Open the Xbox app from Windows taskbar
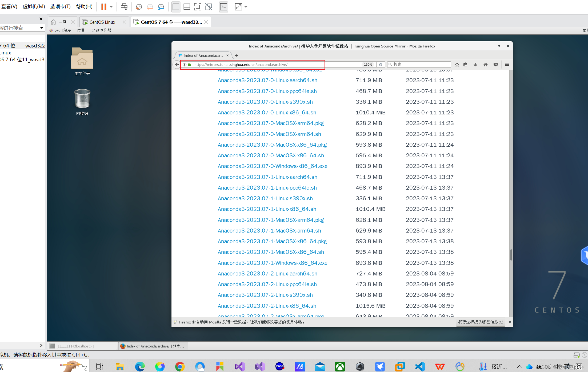This screenshot has width=588, height=372. tap(340, 367)
